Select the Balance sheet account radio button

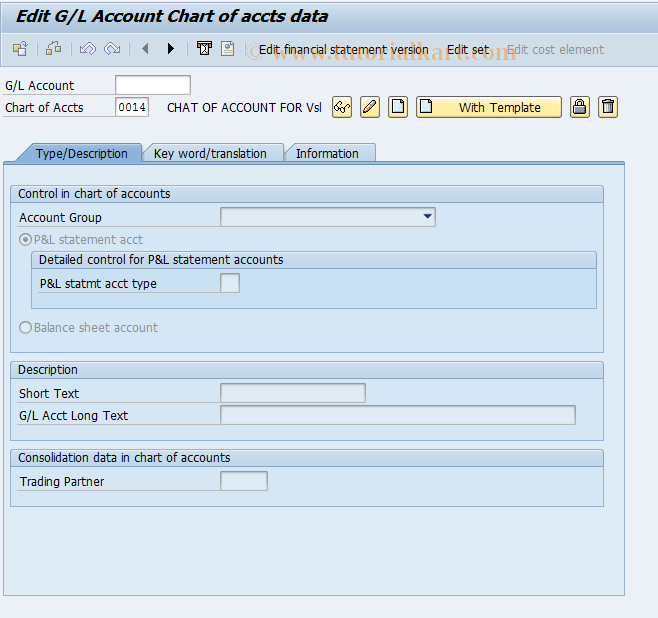click(26, 328)
